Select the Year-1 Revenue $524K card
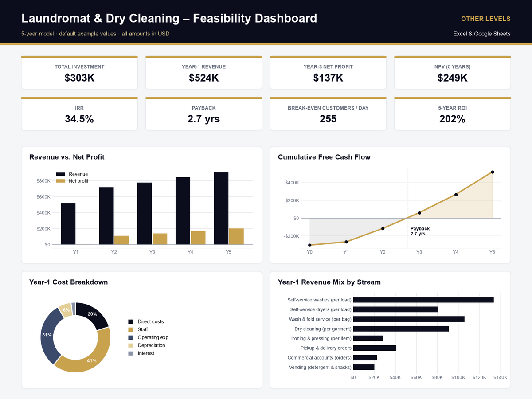 203,73
